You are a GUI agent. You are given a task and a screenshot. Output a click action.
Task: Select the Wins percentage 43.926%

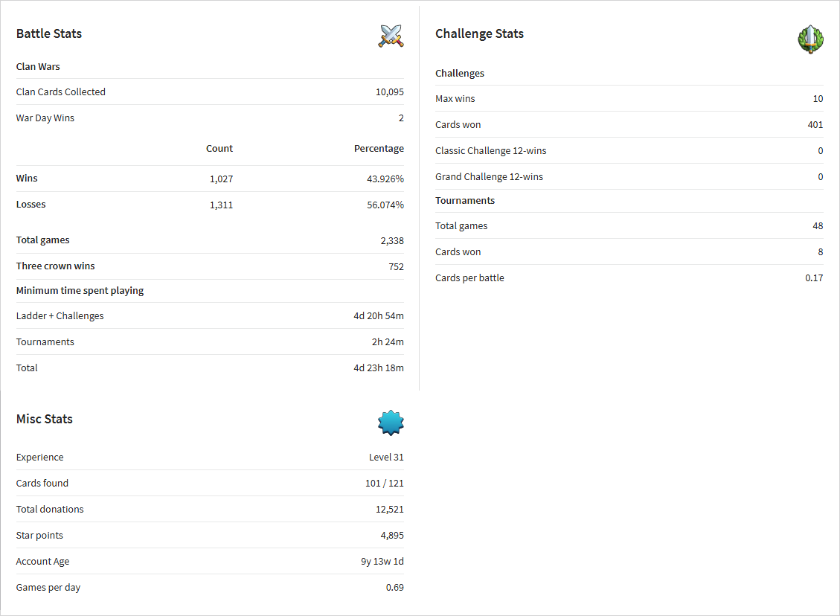pos(385,179)
